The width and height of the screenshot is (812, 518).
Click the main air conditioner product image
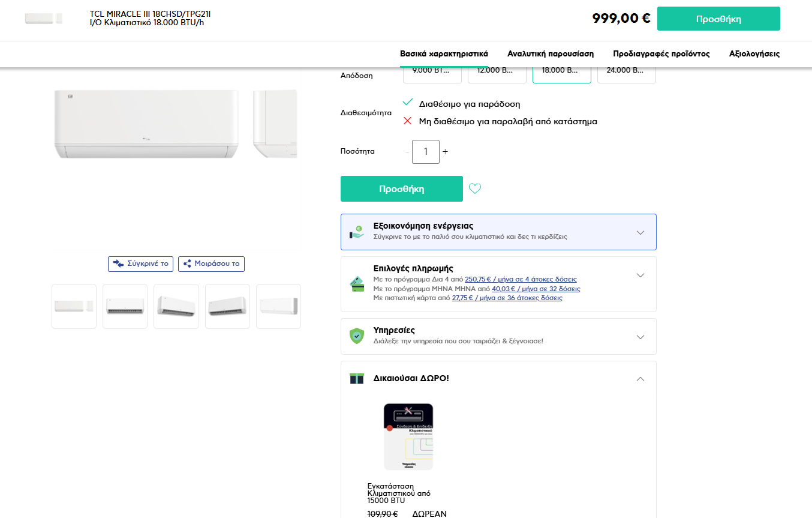click(x=176, y=124)
